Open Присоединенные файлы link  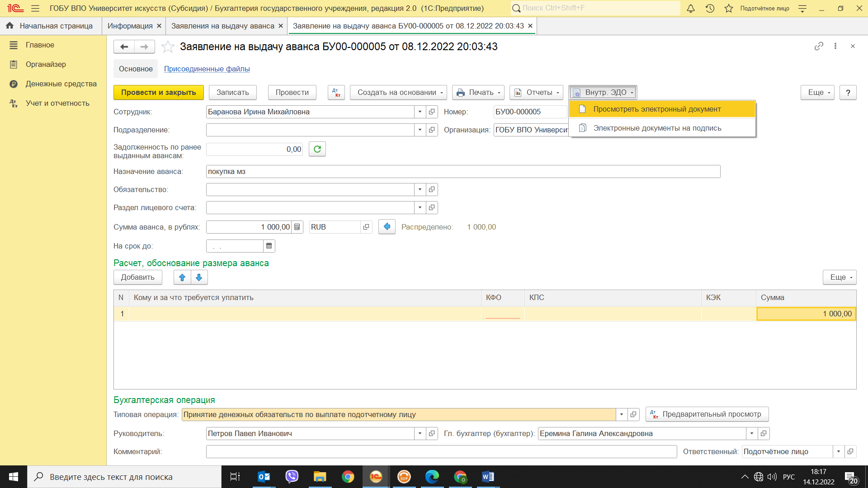click(207, 69)
